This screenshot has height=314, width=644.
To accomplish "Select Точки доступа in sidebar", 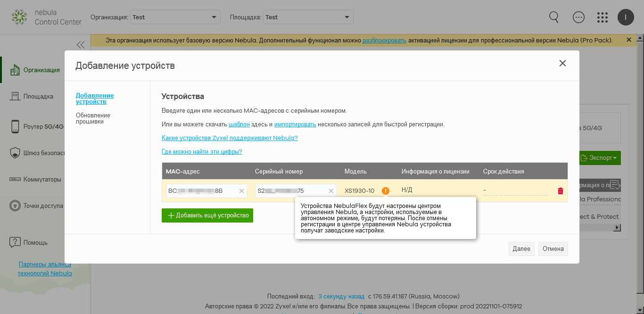I will pyautogui.click(x=43, y=206).
